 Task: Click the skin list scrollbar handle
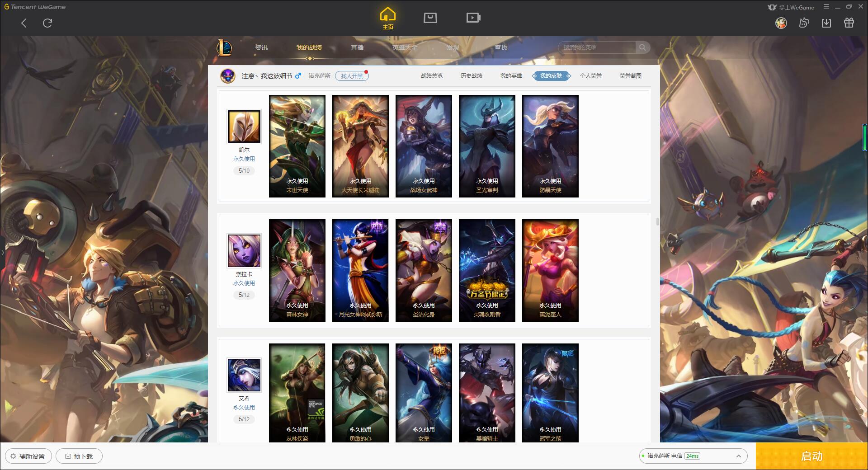click(x=657, y=222)
